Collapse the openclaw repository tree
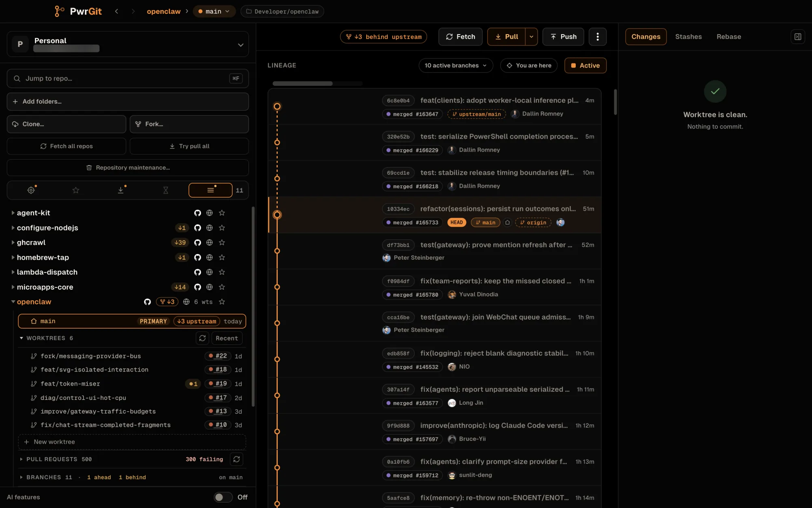The height and width of the screenshot is (508, 812). 13,302
